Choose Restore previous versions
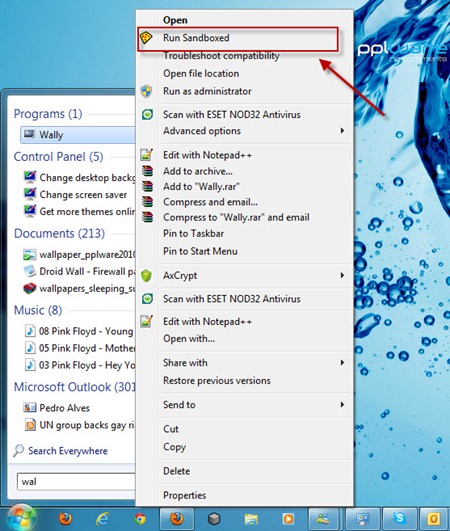 coord(217,381)
